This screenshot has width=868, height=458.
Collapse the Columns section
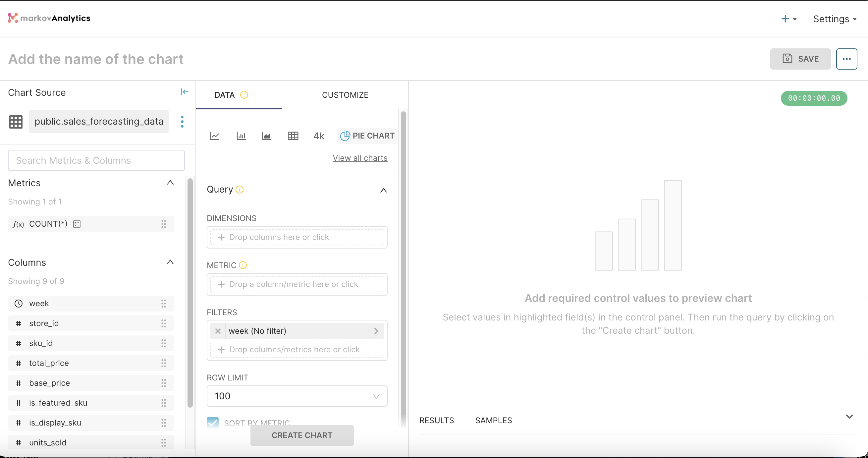tap(170, 262)
